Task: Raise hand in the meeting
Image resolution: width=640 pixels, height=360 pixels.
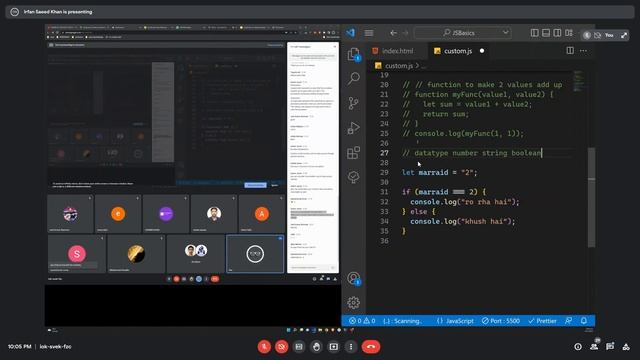Action: coord(316,347)
